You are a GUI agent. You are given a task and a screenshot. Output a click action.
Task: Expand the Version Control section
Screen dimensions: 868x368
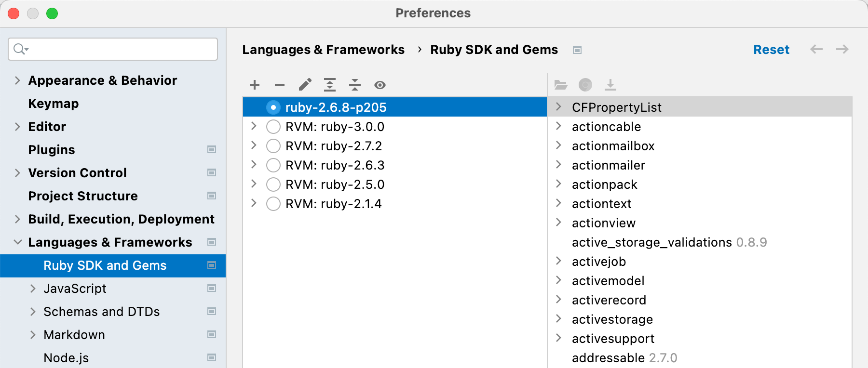18,172
